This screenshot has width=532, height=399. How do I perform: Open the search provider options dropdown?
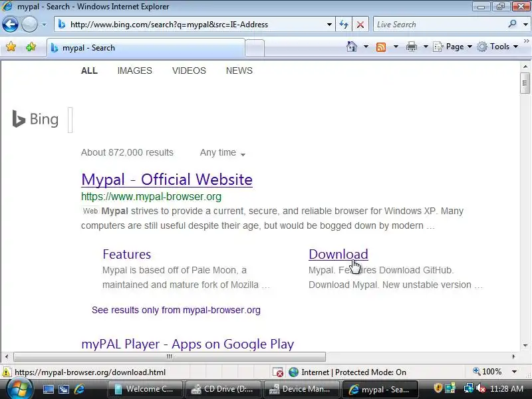pyautogui.click(x=525, y=25)
